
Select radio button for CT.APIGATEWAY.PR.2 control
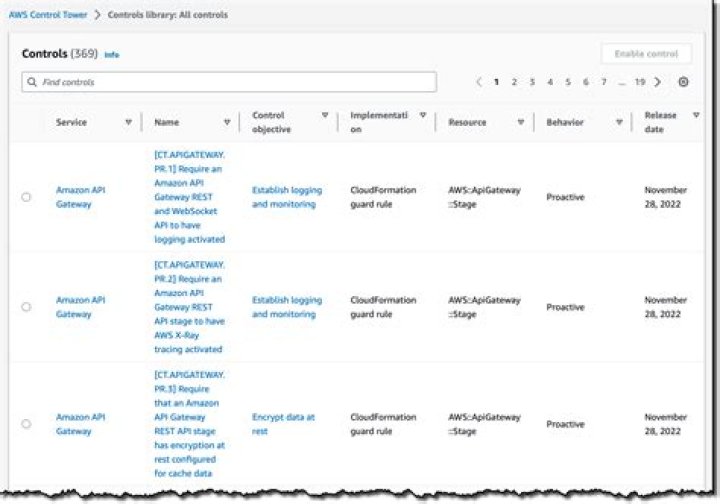tap(26, 307)
